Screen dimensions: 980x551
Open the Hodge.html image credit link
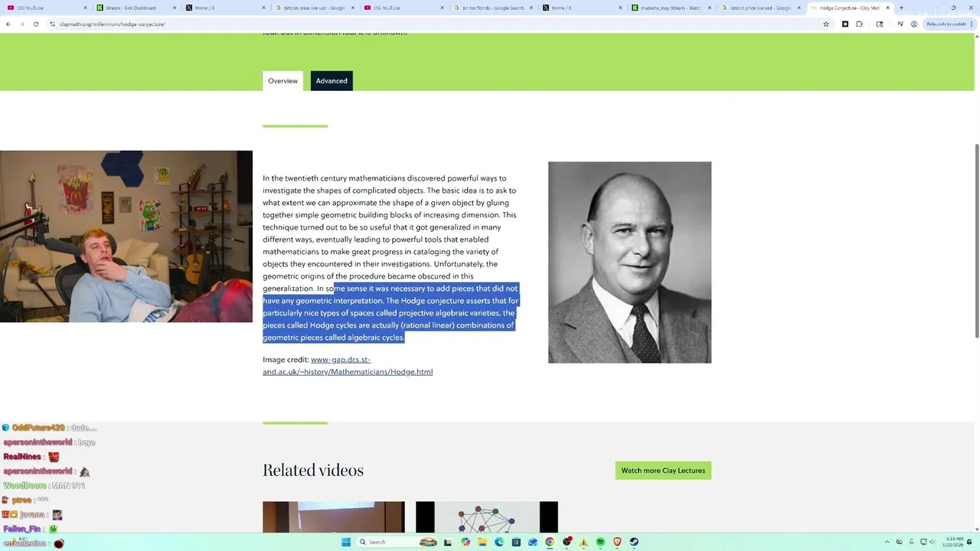(x=348, y=366)
